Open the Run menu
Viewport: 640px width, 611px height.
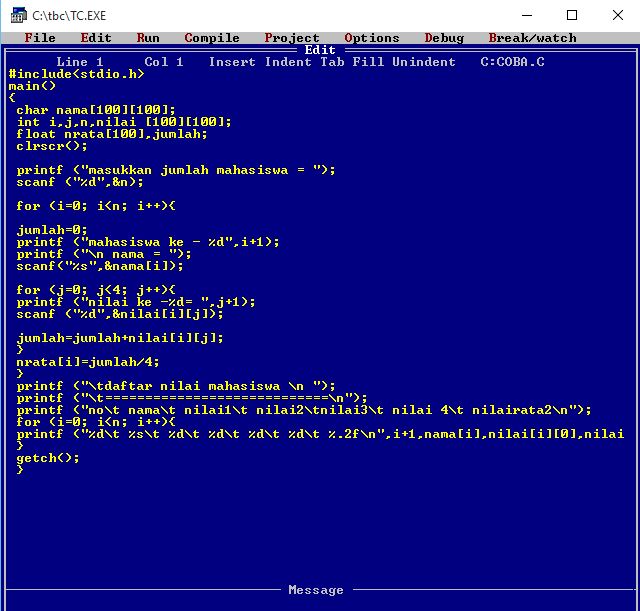coord(148,38)
